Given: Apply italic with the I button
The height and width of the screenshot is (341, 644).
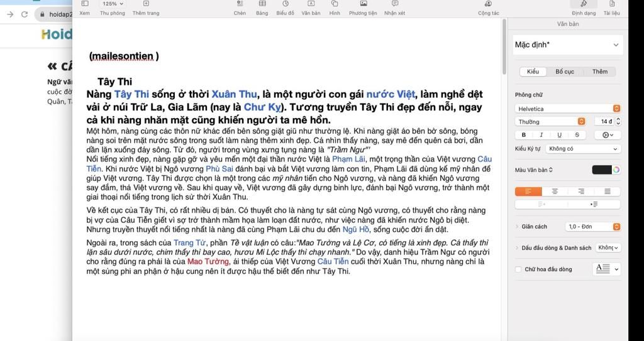Looking at the screenshot, I should [541, 134].
